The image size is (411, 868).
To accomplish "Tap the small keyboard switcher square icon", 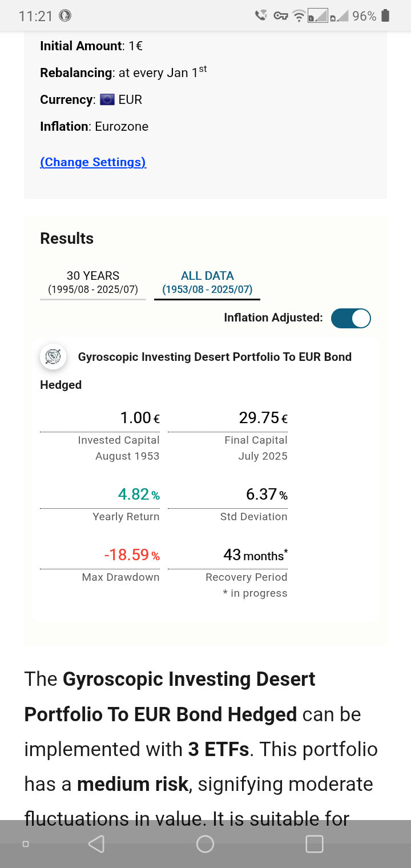I will click(x=25, y=843).
